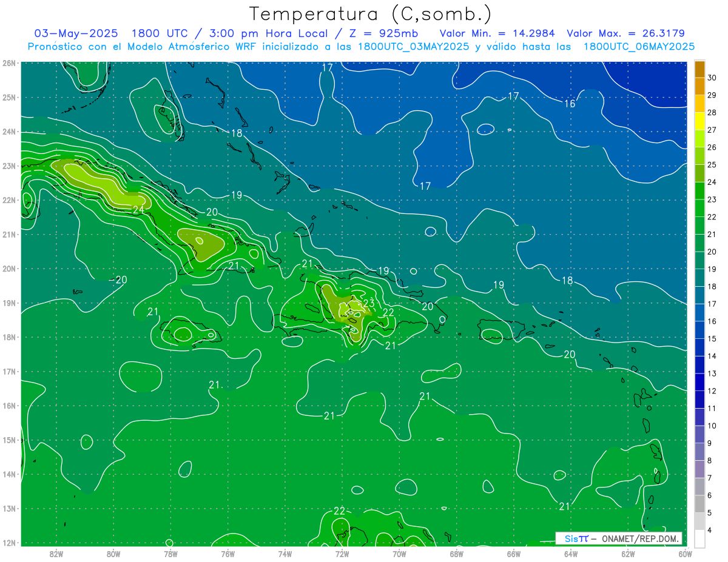
Task: Select the "Valor Min. = 14.2984" readout
Action: [x=497, y=33]
